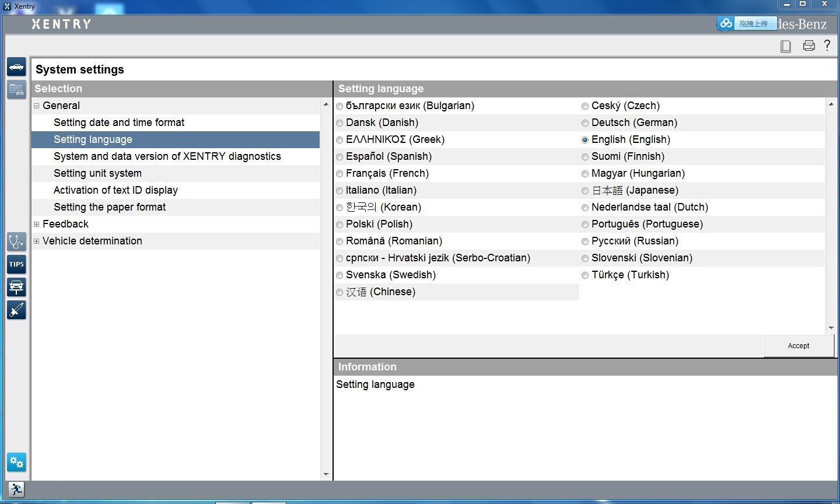The width and height of the screenshot is (840, 504).
Task: Open the TIPS sidebar icon
Action: 16,264
